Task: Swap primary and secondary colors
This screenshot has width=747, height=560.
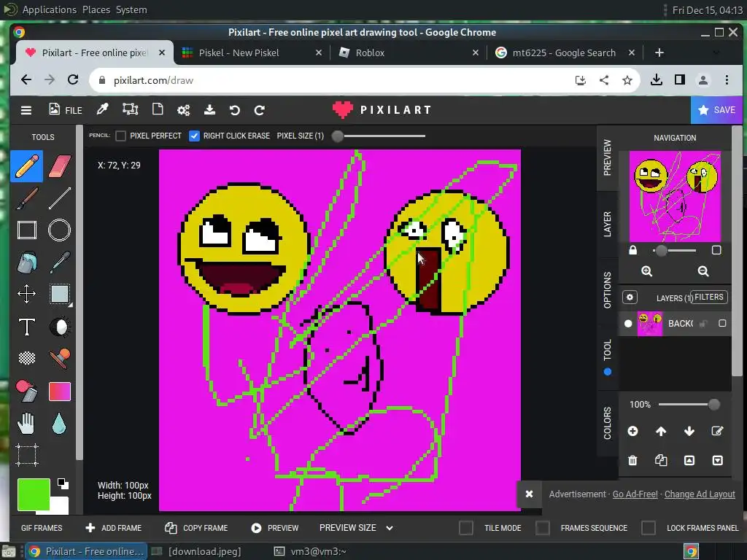Action: [63, 484]
